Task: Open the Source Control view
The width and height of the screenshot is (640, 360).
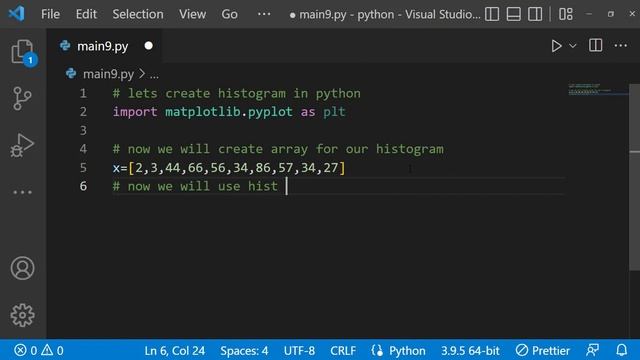Action: [x=22, y=98]
